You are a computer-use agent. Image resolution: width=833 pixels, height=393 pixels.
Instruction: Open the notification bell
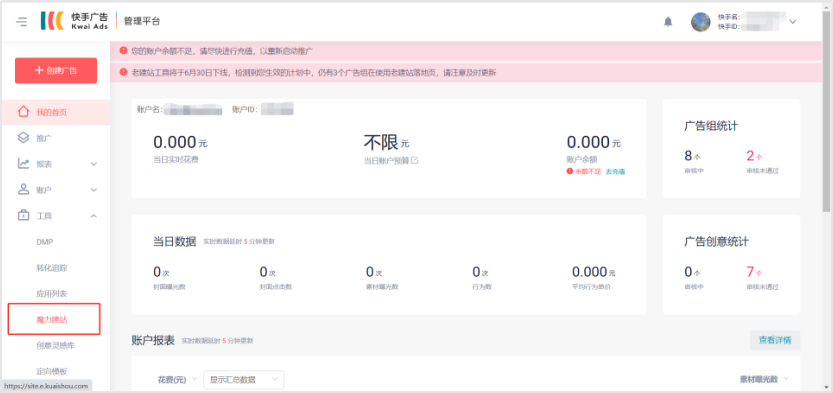pyautogui.click(x=668, y=22)
